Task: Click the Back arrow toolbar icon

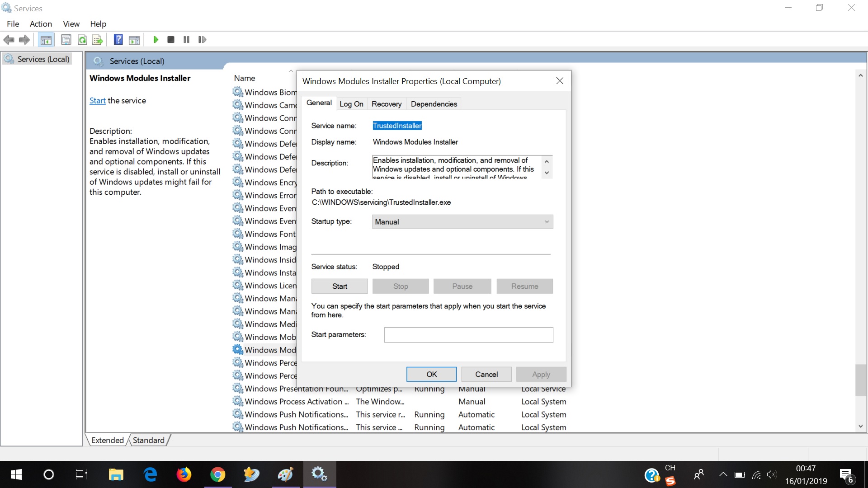Action: coord(9,40)
